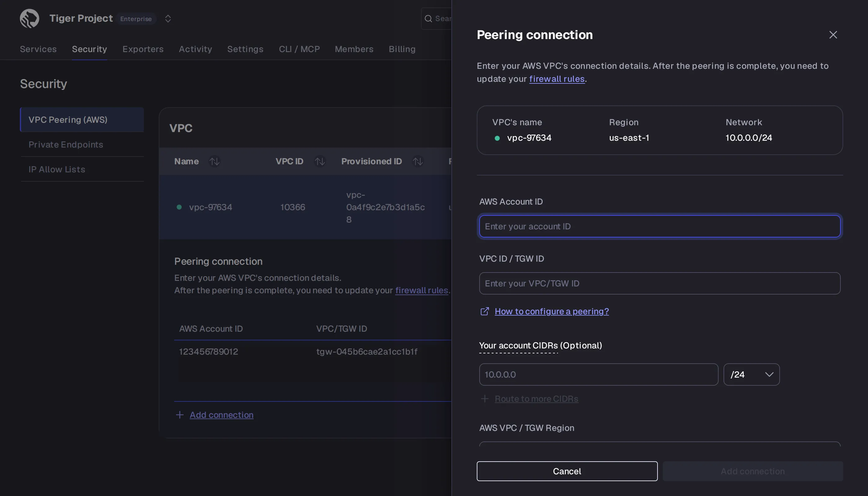The height and width of the screenshot is (496, 868).
Task: Open the Services tab
Action: tap(38, 49)
